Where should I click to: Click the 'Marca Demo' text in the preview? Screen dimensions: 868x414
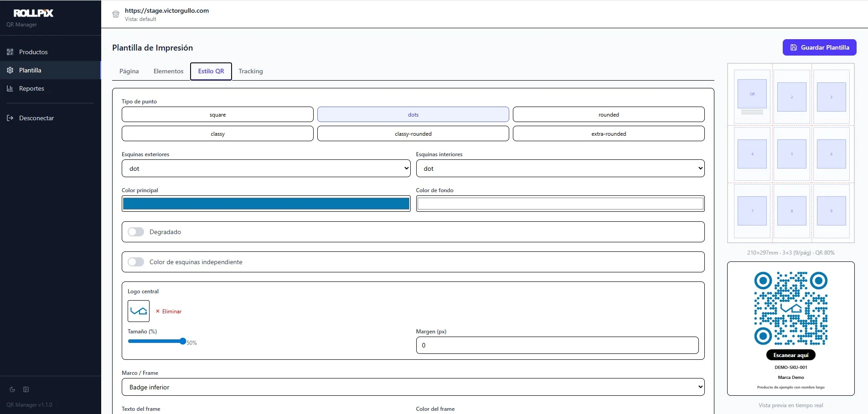click(x=791, y=378)
